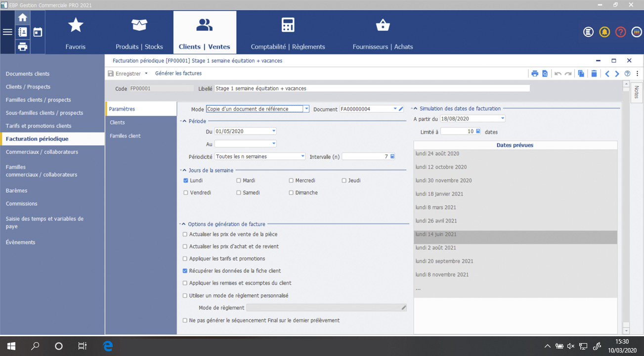Open calculator for Intervalle field
This screenshot has width=644, height=356.
coord(392,156)
